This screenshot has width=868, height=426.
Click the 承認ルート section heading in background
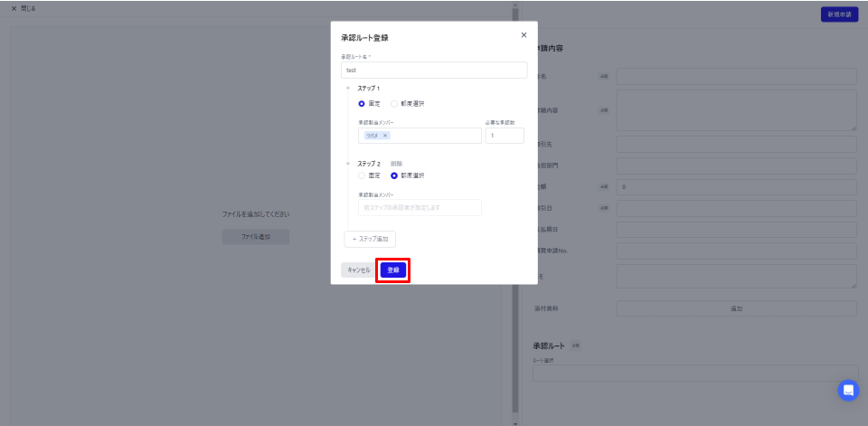tap(549, 346)
